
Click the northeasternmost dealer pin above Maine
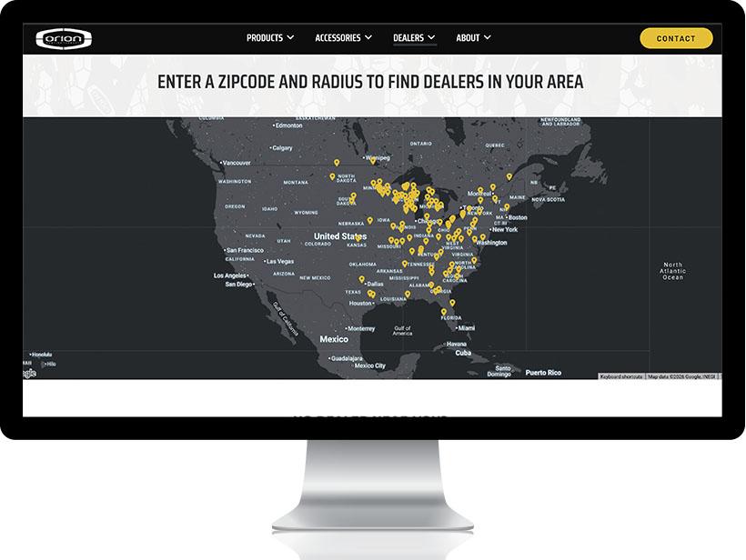point(509,177)
